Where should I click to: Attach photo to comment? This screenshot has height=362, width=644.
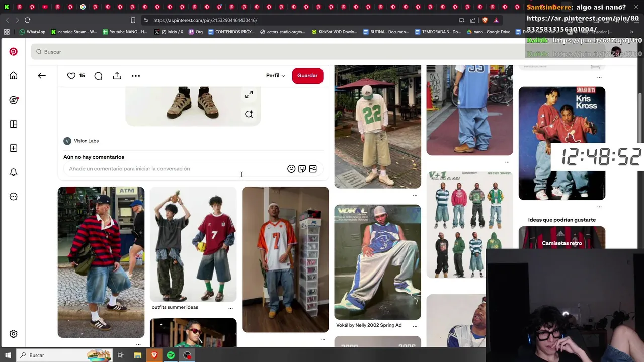click(313, 169)
